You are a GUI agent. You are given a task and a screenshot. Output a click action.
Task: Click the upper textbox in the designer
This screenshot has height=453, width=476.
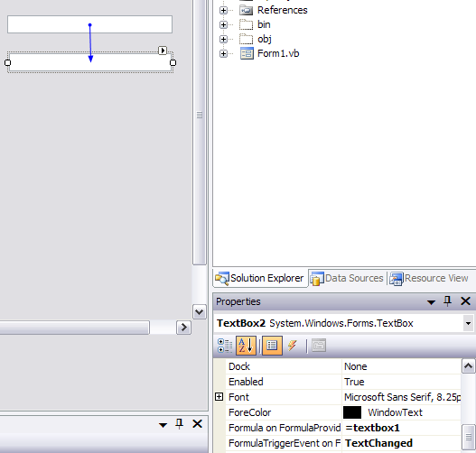[x=89, y=24]
